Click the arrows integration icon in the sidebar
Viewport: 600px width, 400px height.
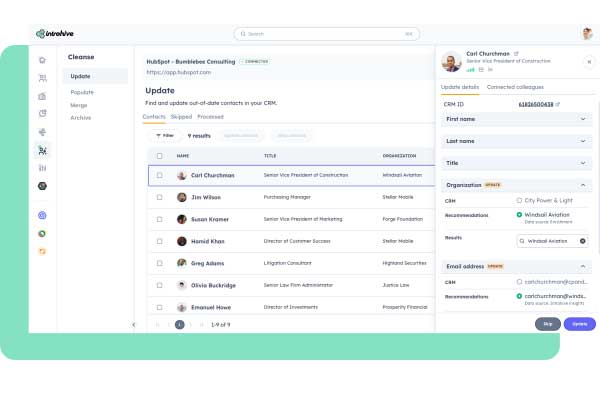point(42,132)
